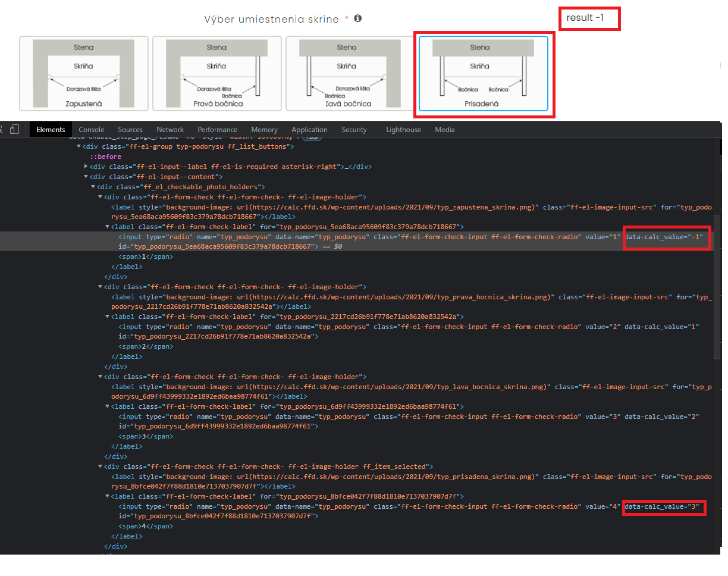The height and width of the screenshot is (576, 728).
Task: Open the Security tab
Action: click(x=354, y=130)
